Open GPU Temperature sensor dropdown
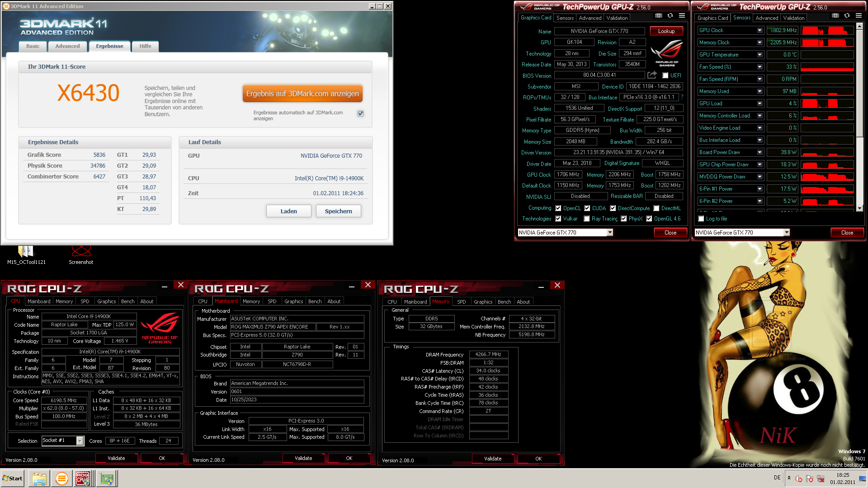 pos(759,55)
